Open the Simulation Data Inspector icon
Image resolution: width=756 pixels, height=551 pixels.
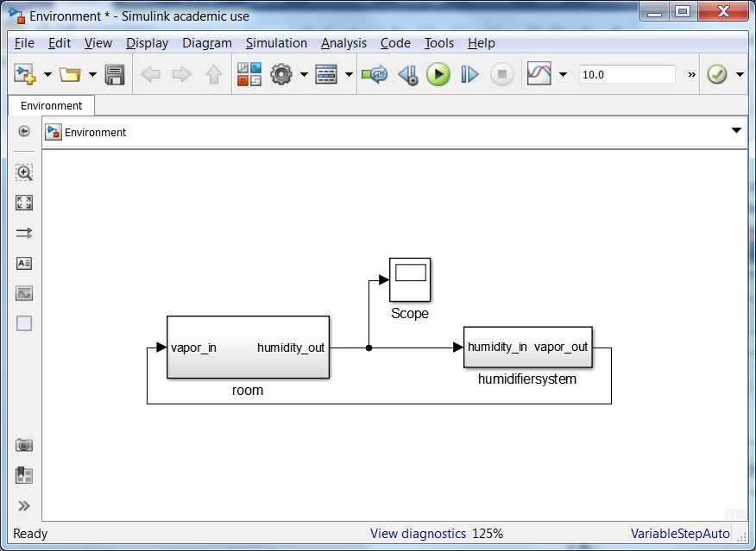[x=539, y=75]
